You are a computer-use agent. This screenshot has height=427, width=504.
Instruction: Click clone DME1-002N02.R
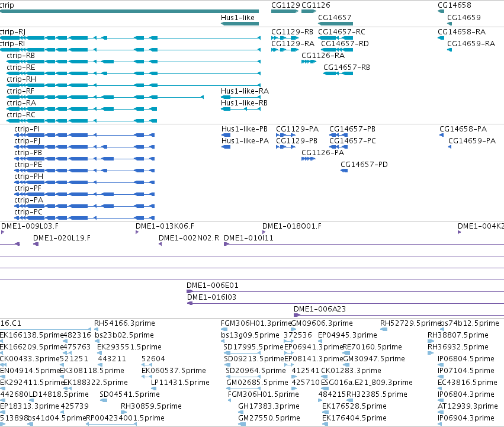(x=160, y=244)
